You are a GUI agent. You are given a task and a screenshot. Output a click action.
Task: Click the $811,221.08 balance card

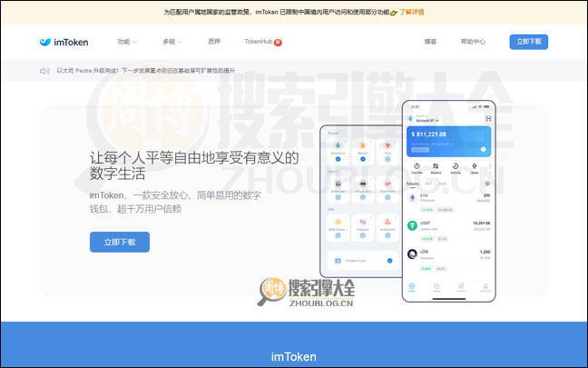(449, 141)
